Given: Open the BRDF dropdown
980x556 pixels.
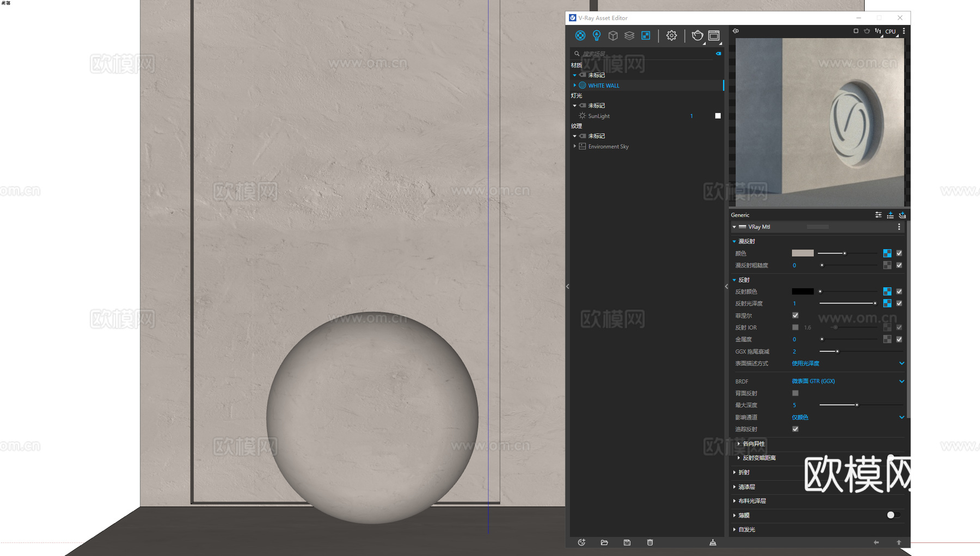Looking at the screenshot, I should (x=848, y=381).
